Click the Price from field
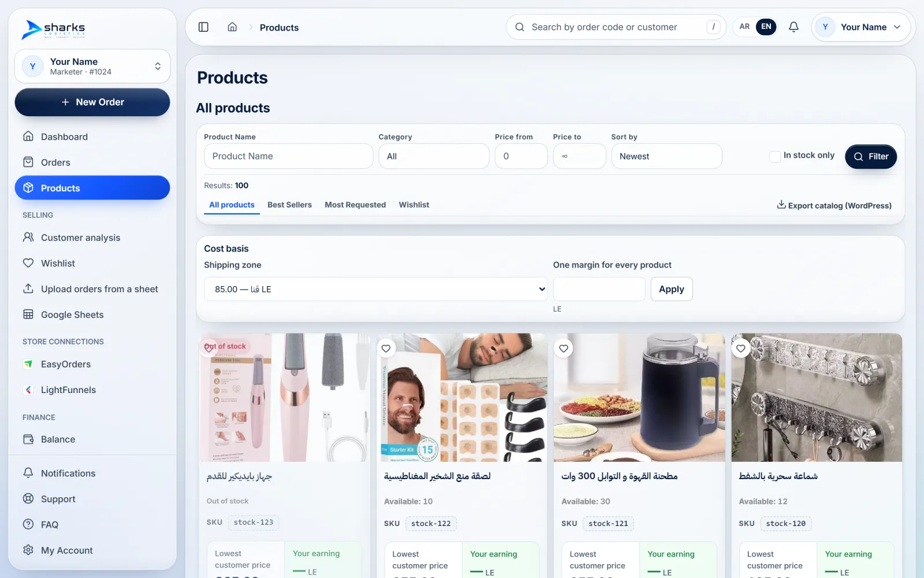 [521, 156]
